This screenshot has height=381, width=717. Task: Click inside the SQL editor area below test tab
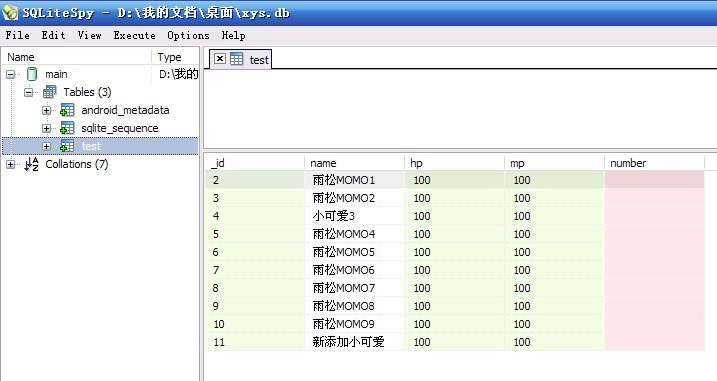tap(460, 108)
